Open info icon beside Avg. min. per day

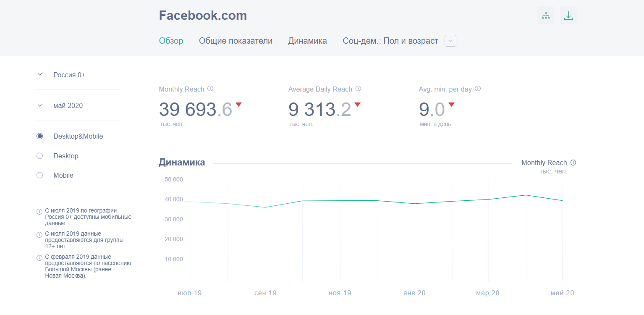tap(477, 89)
